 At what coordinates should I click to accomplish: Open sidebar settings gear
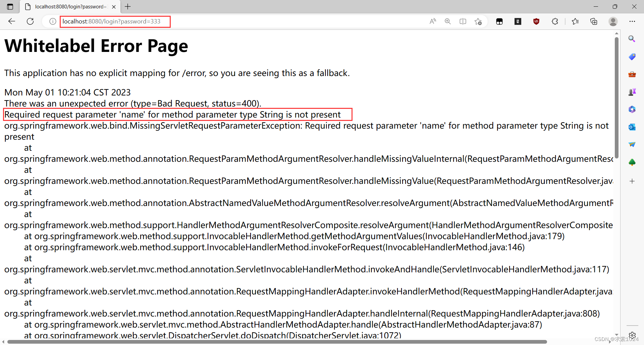coord(632,335)
